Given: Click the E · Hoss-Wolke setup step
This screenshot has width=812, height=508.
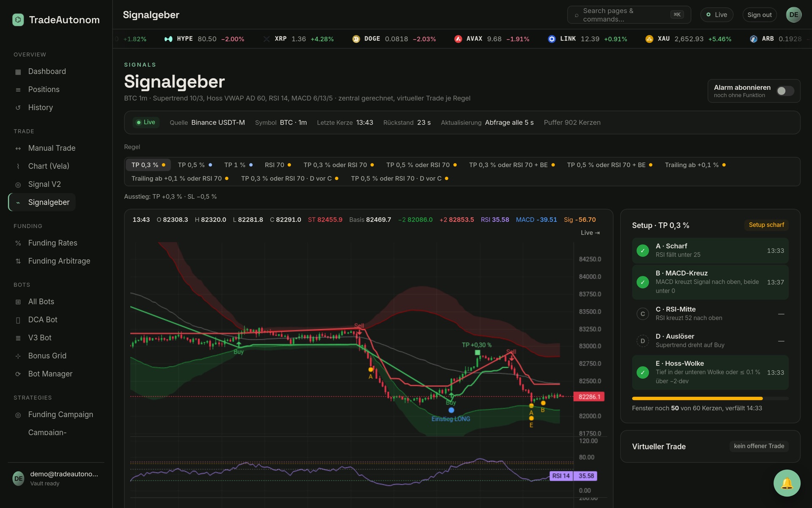Looking at the screenshot, I should (710, 373).
